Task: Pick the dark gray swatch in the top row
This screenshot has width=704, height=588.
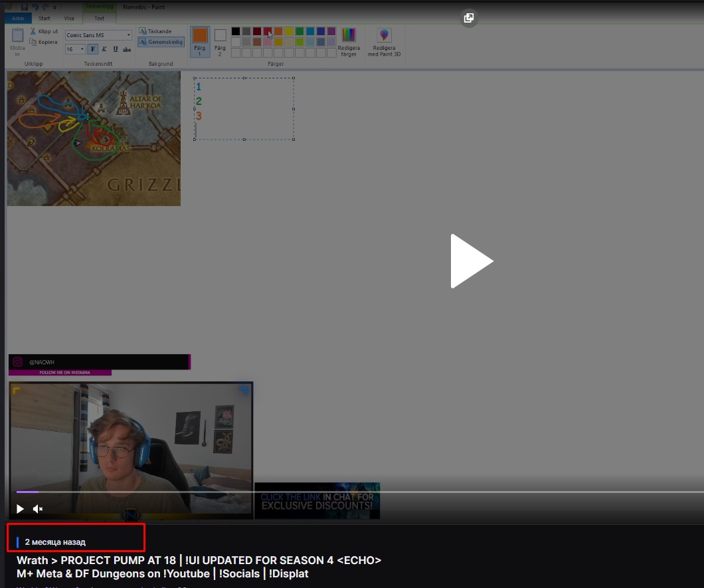Action: point(246,31)
